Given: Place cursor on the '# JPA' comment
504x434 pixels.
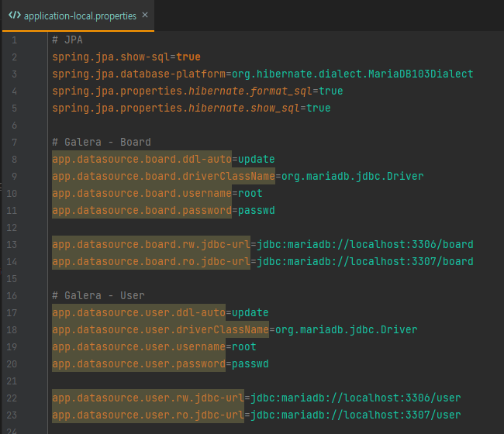Looking at the screenshot, I should (x=69, y=40).
